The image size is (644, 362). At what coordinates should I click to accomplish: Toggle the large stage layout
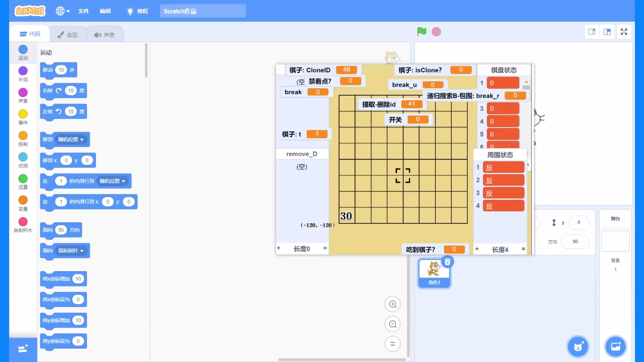click(607, 32)
